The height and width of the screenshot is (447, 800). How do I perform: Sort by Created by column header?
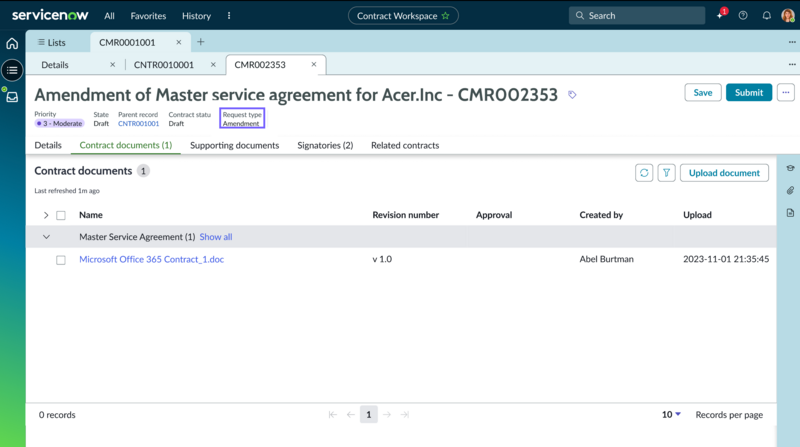[x=601, y=215]
